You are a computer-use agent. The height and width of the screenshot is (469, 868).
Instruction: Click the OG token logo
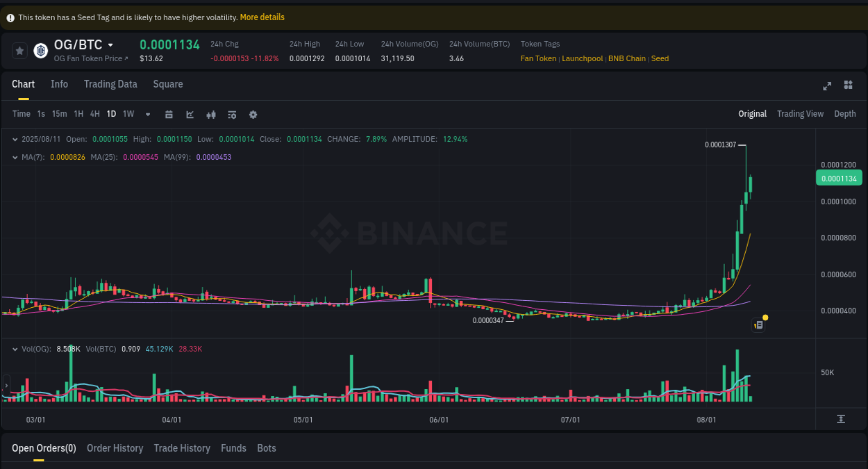click(40, 50)
